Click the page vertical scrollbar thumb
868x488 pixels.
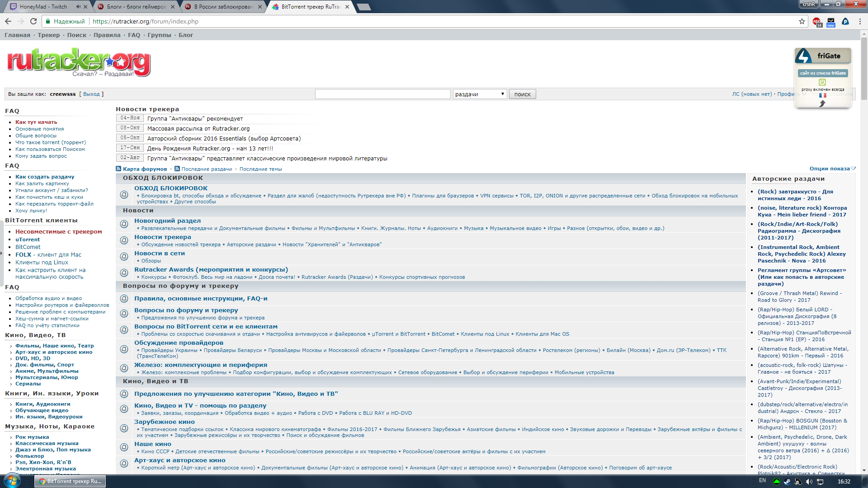(x=864, y=68)
